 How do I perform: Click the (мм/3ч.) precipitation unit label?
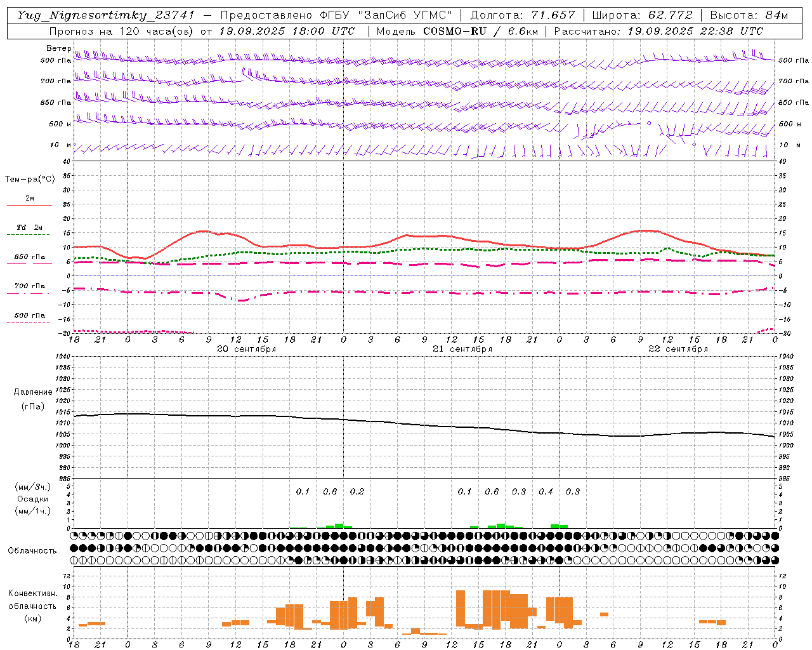click(33, 487)
